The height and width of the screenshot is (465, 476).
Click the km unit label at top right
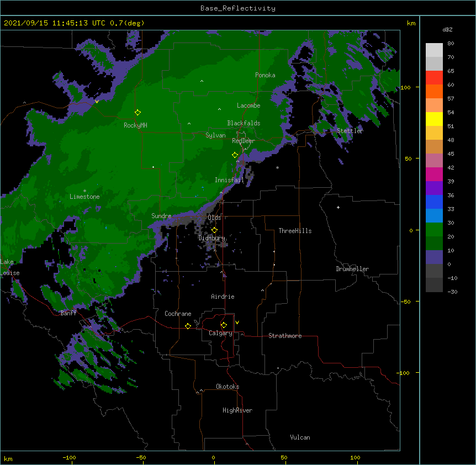tap(411, 23)
